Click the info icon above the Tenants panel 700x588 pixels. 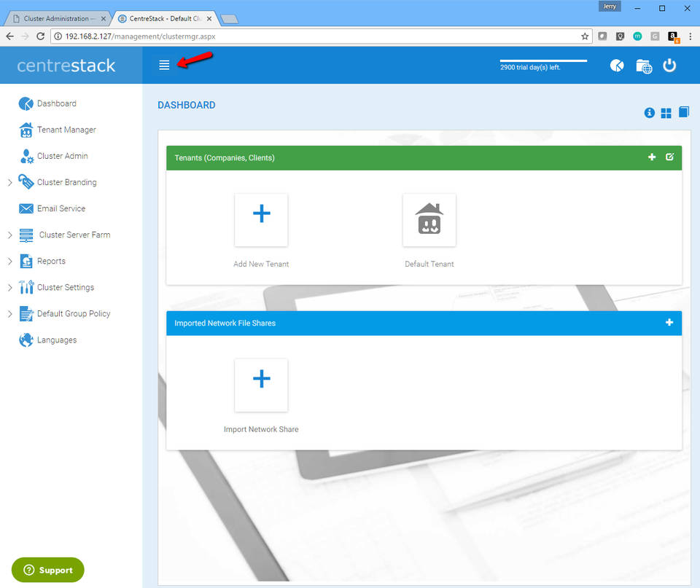point(649,112)
